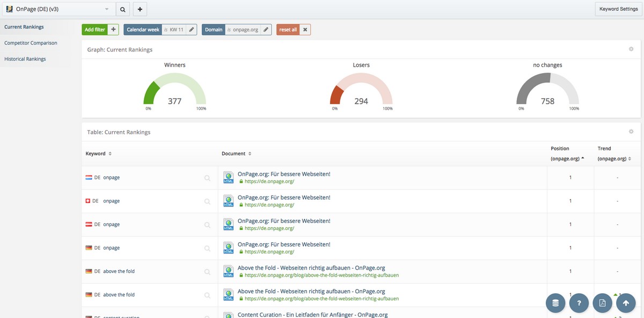The image size is (644, 318).
Task: Click the scroll-to-top arrow floating button
Action: (x=626, y=302)
